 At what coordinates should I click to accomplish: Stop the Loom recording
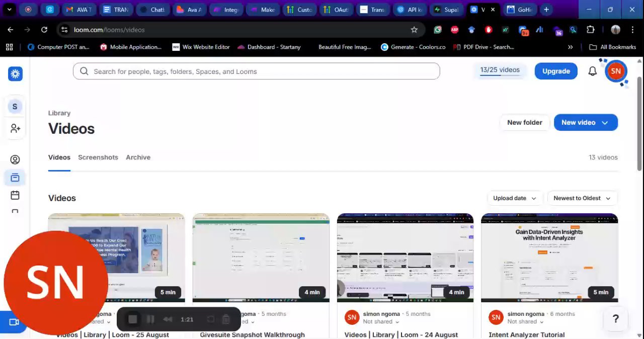132,319
